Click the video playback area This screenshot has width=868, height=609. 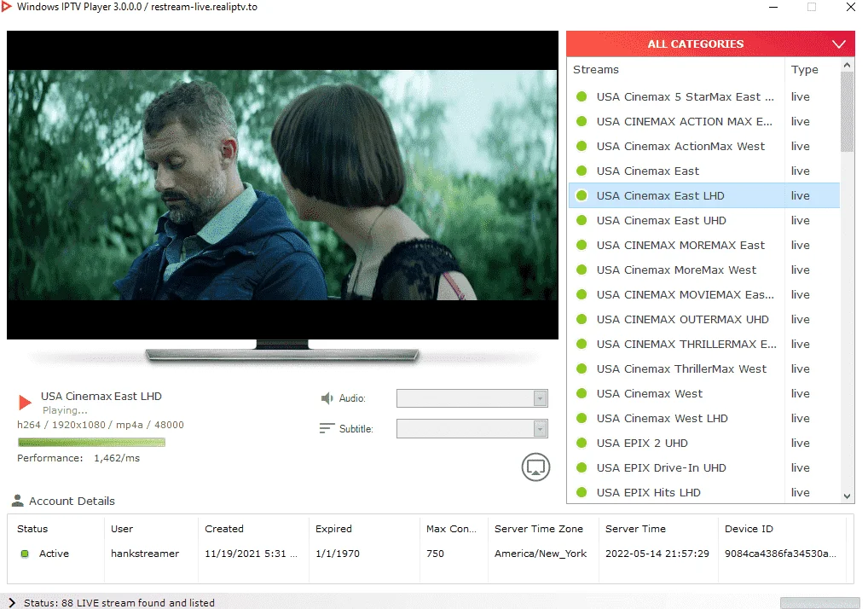click(x=282, y=185)
